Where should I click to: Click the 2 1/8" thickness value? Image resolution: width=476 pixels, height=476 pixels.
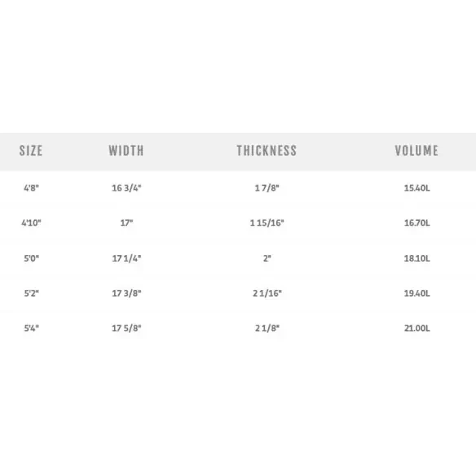(267, 328)
